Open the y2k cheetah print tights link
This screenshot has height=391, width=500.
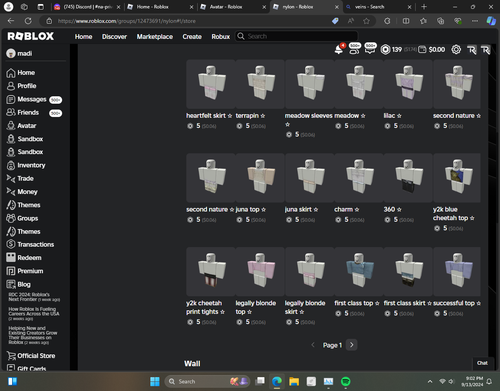pos(205,307)
